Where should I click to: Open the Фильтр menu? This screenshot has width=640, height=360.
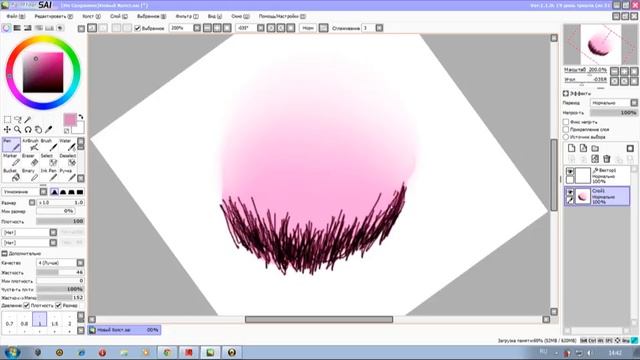pos(187,16)
